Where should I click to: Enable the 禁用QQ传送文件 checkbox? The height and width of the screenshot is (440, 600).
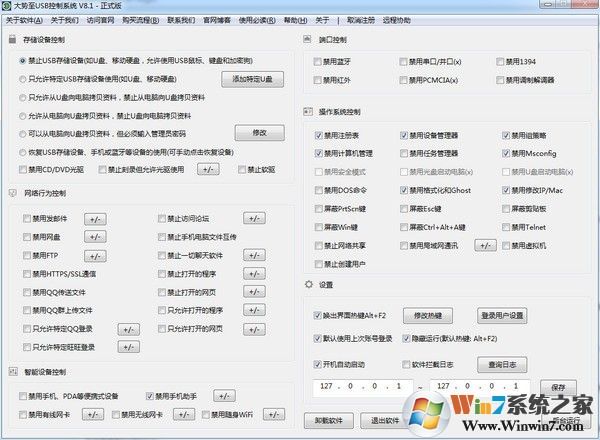(x=27, y=292)
